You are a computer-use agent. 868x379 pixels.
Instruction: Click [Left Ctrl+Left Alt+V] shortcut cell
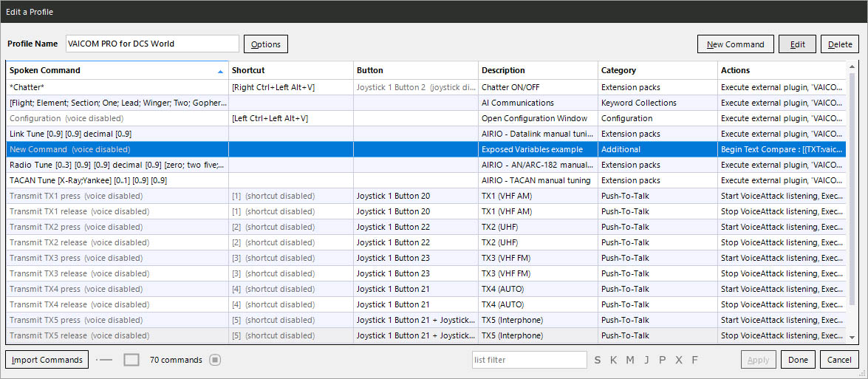tap(290, 118)
